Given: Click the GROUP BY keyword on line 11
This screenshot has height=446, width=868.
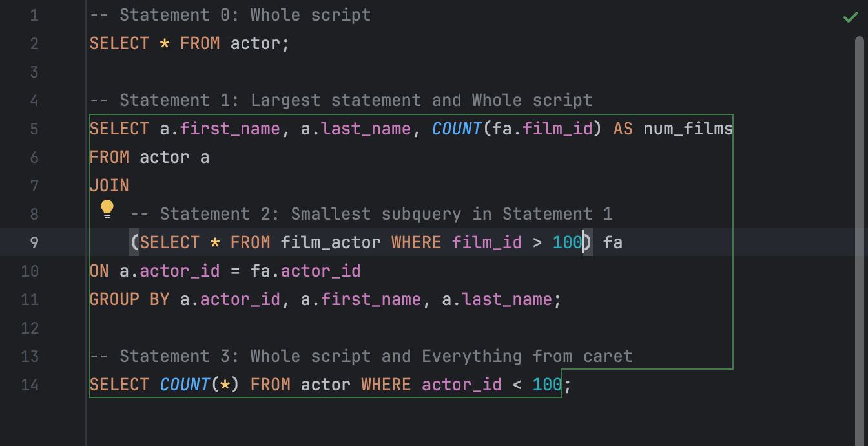Looking at the screenshot, I should pyautogui.click(x=129, y=299).
